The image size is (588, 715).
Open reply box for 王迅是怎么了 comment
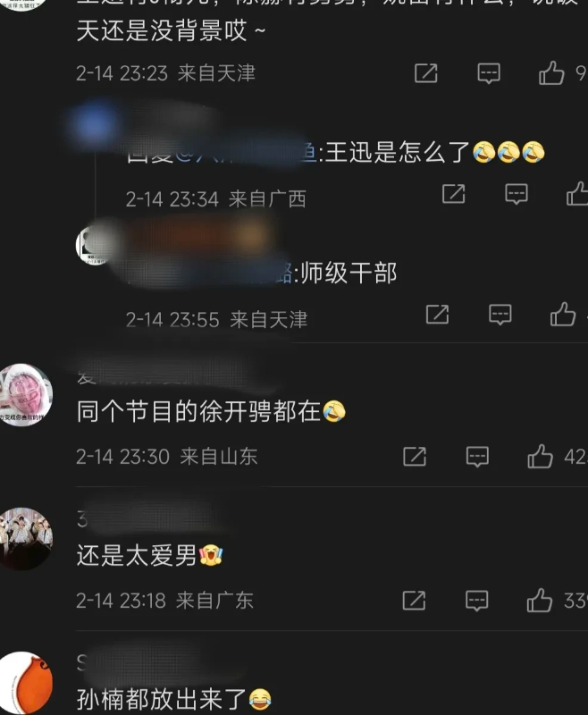point(517,194)
